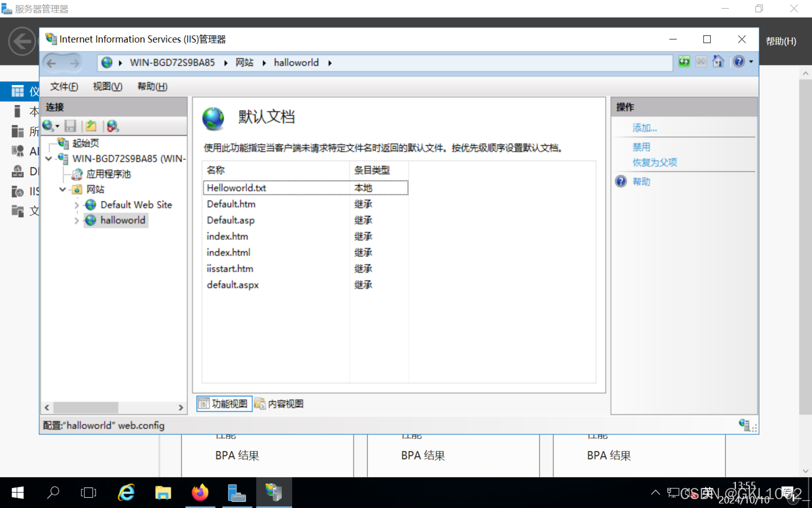Click the IIS Manager forward navigation arrow
The width and height of the screenshot is (812, 508).
(x=74, y=63)
